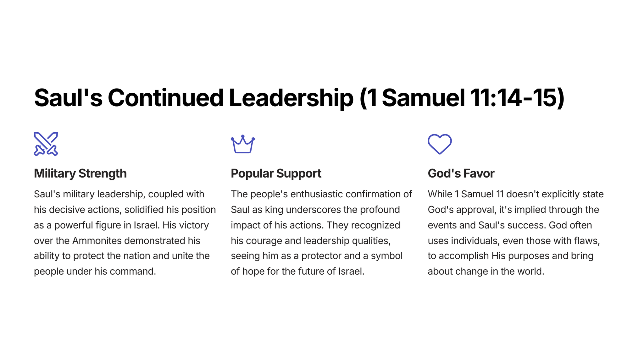Select the paragraph beginning "Saul's military leadership"
This screenshot has width=644, height=362.
(125, 233)
